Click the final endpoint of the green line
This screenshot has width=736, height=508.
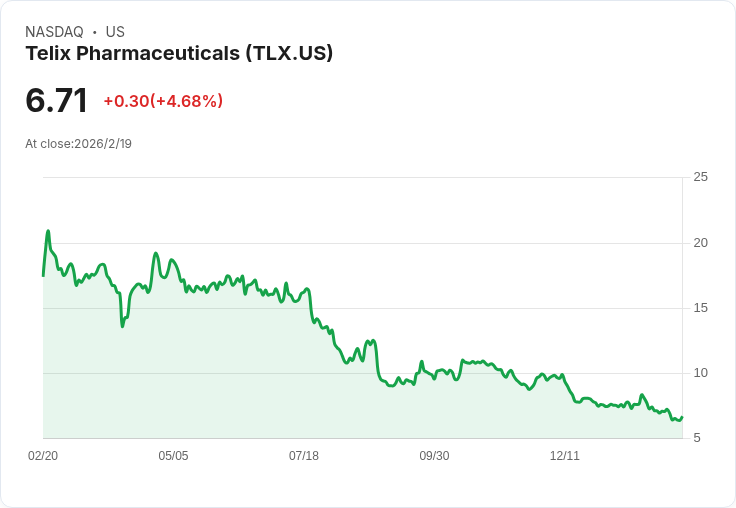point(682,417)
